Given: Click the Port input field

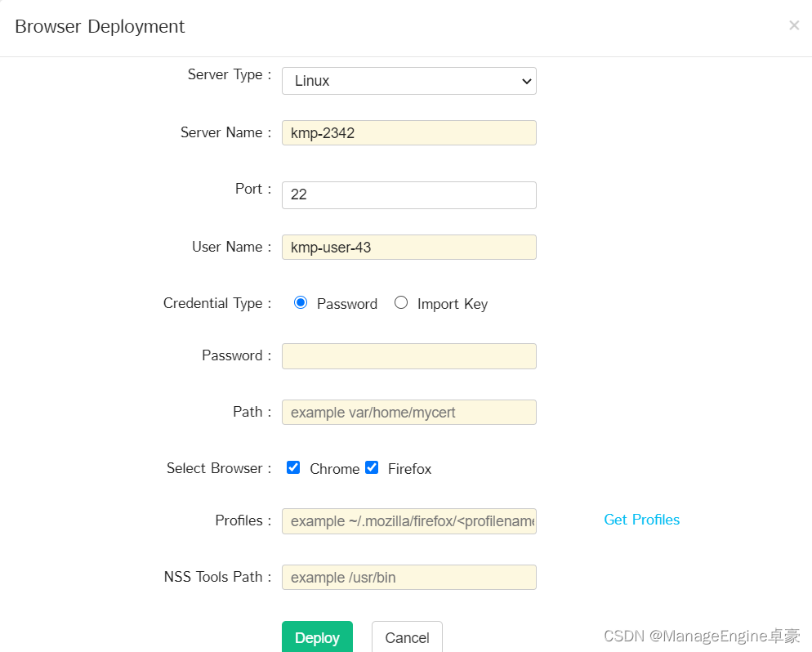Looking at the screenshot, I should pyautogui.click(x=409, y=194).
